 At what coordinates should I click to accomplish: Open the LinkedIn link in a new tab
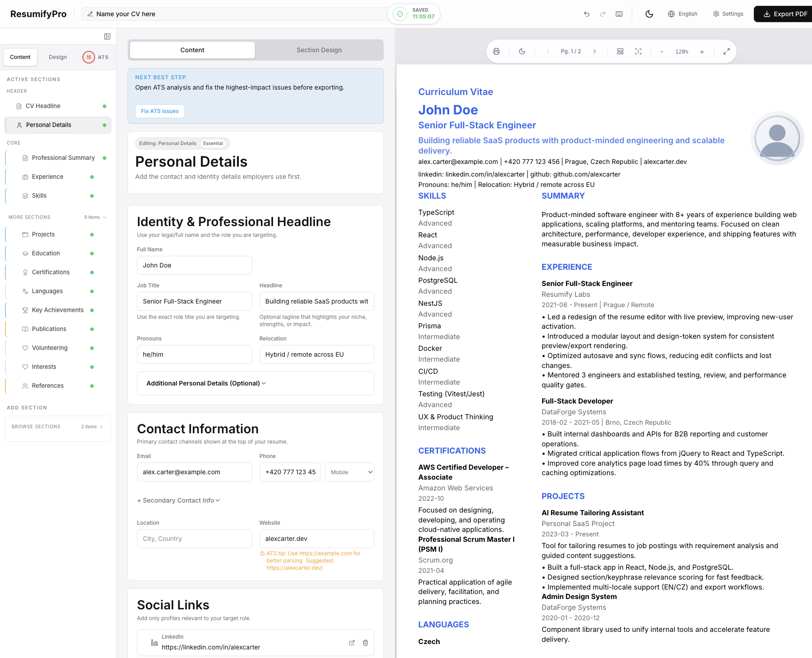(x=351, y=643)
